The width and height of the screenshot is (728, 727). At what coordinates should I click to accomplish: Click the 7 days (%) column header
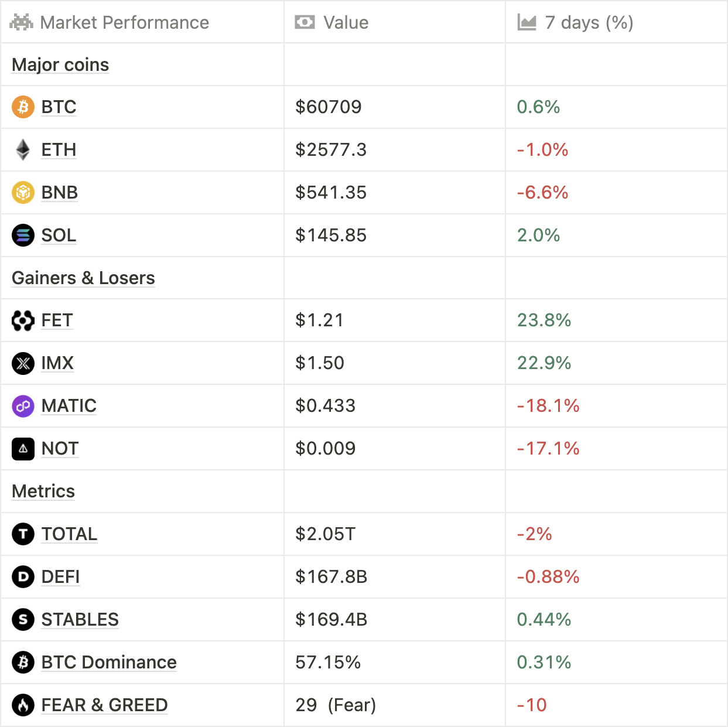pos(589,22)
